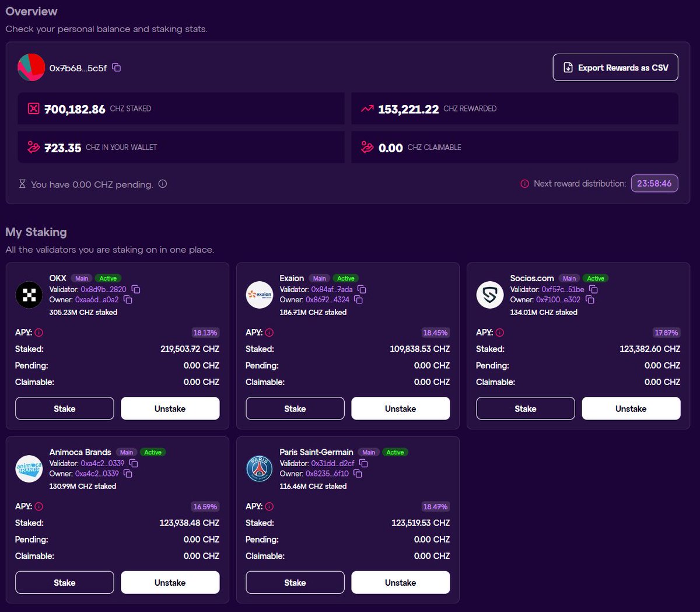Screen dimensions: 700x612
Task: Copy Animoca Brands owner address
Action: coord(128,473)
